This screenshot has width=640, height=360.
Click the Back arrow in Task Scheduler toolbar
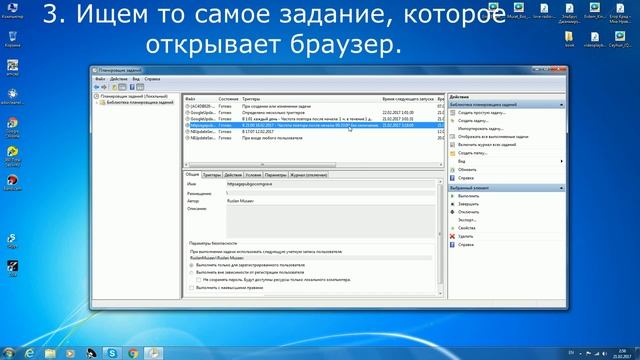[96, 87]
